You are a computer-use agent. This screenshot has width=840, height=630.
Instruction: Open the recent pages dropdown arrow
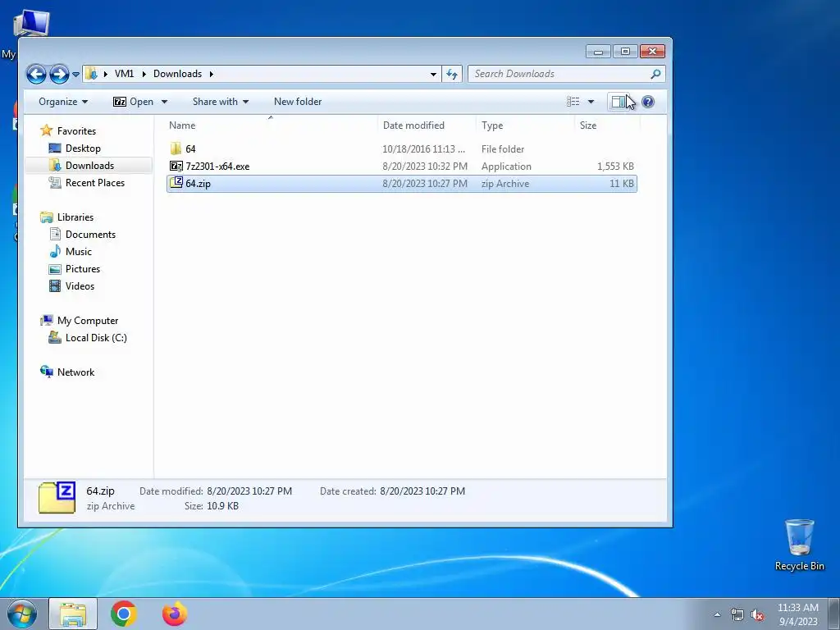pyautogui.click(x=75, y=75)
